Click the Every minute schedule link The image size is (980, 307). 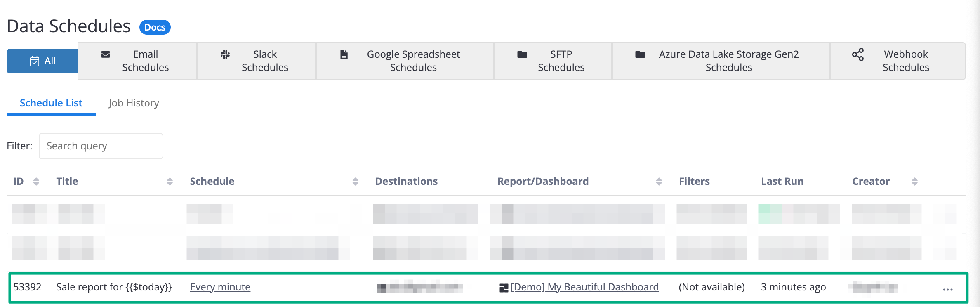pos(220,287)
